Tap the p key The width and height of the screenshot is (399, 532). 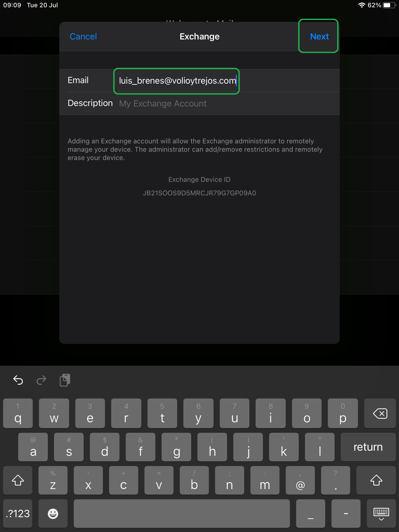[x=343, y=413]
